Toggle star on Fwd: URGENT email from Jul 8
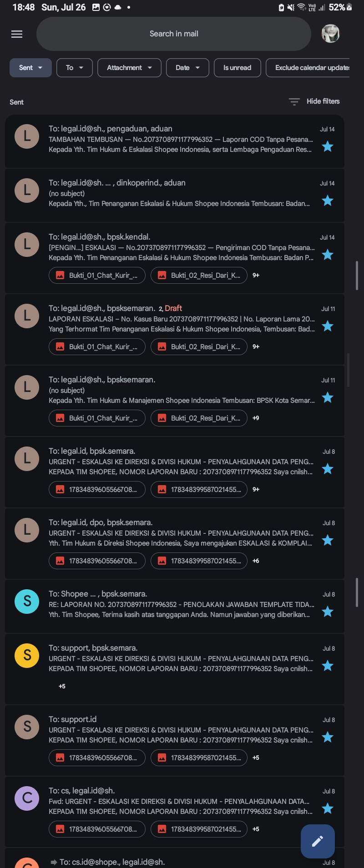Viewport: 364px width, 868px height. click(x=328, y=808)
